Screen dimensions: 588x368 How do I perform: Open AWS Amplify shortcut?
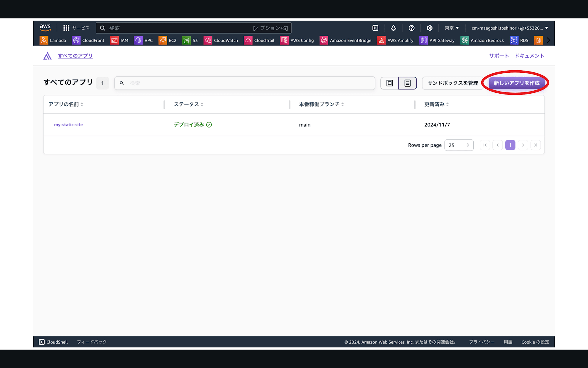click(x=395, y=40)
